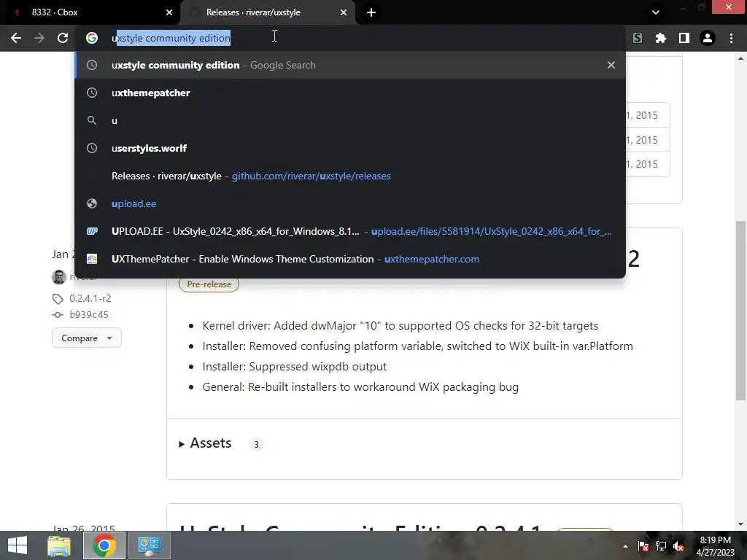Reload the current page
This screenshot has height=560, width=747.
(x=63, y=38)
